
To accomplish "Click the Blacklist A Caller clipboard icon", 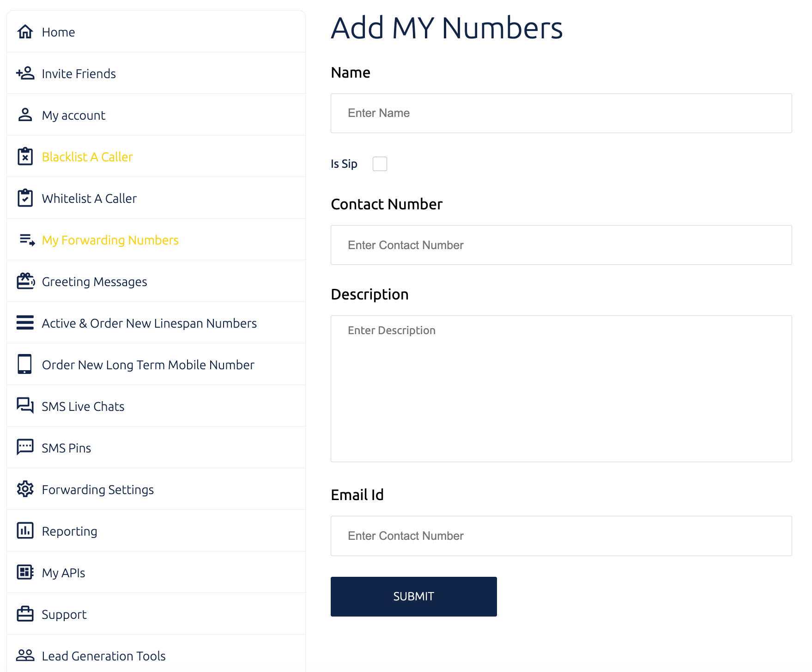I will 25,156.
